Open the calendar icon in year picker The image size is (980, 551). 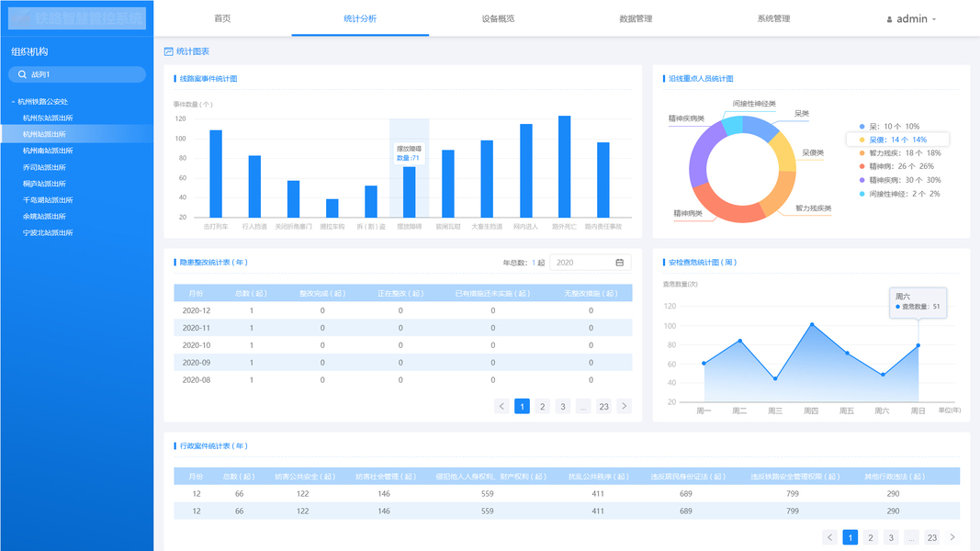(619, 263)
